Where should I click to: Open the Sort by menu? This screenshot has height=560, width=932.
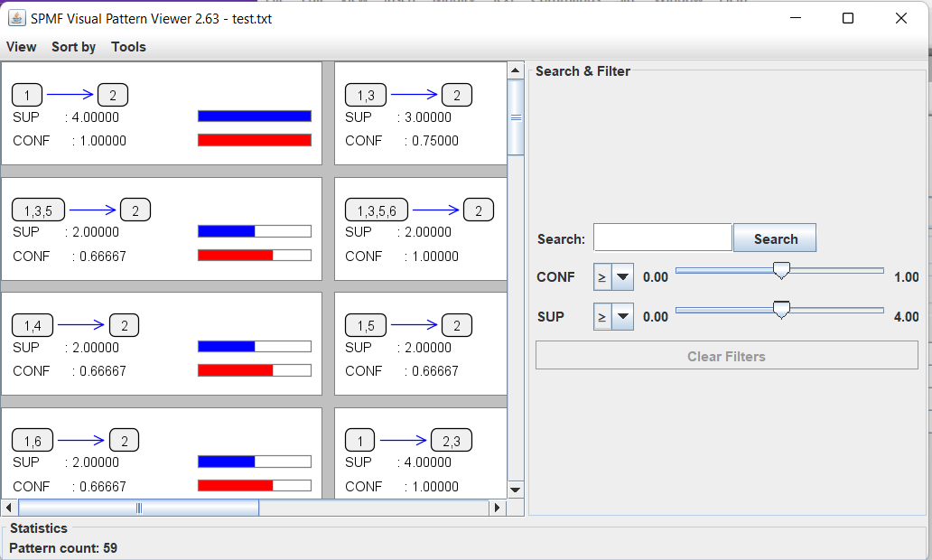click(x=73, y=47)
